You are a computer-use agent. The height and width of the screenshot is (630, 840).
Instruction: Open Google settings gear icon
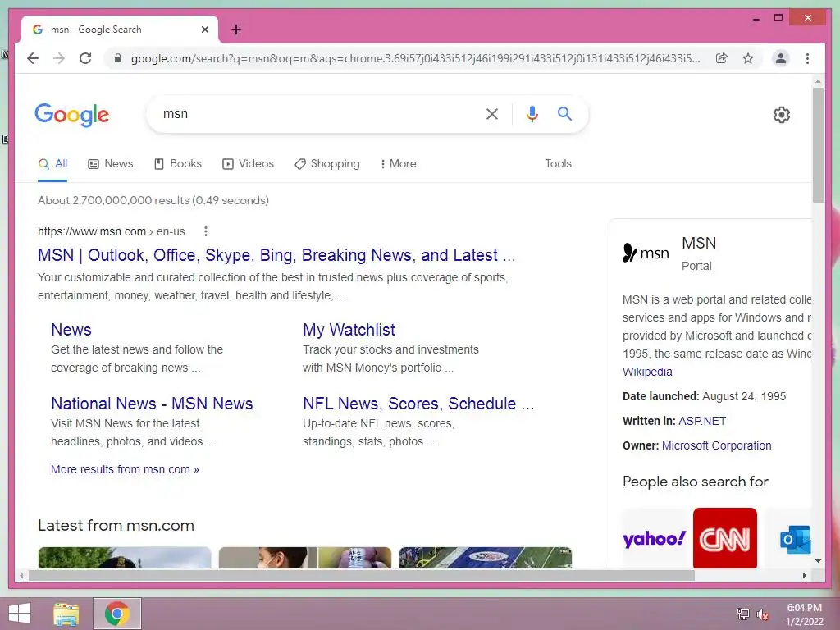pos(782,115)
